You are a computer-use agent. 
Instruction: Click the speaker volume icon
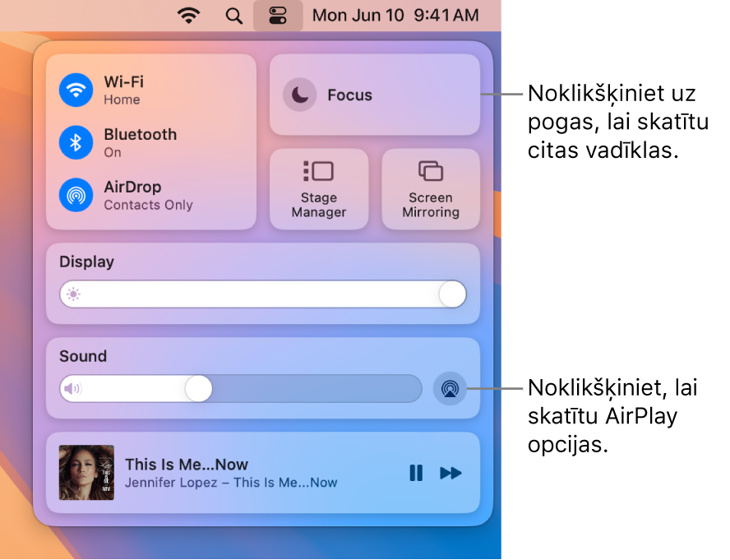coord(72,389)
